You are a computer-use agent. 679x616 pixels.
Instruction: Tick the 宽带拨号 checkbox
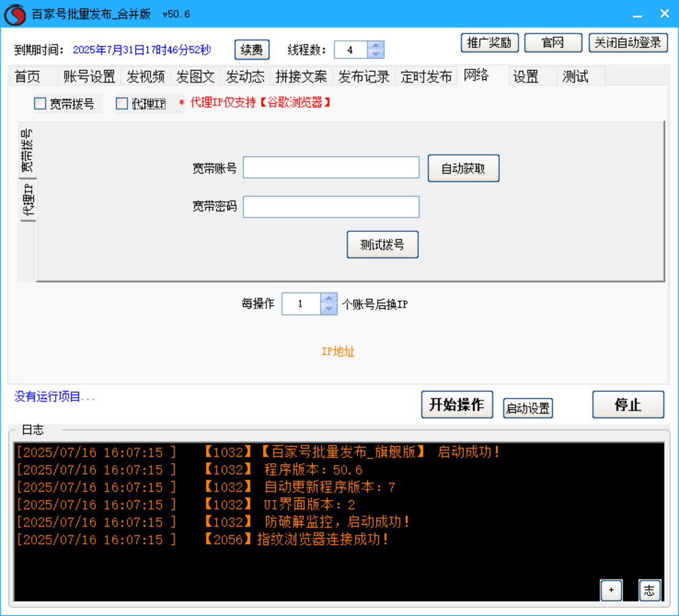point(40,104)
